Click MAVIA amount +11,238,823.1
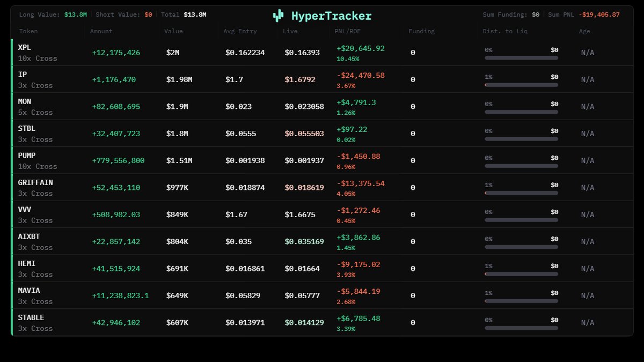The width and height of the screenshot is (644, 362). coord(120,295)
